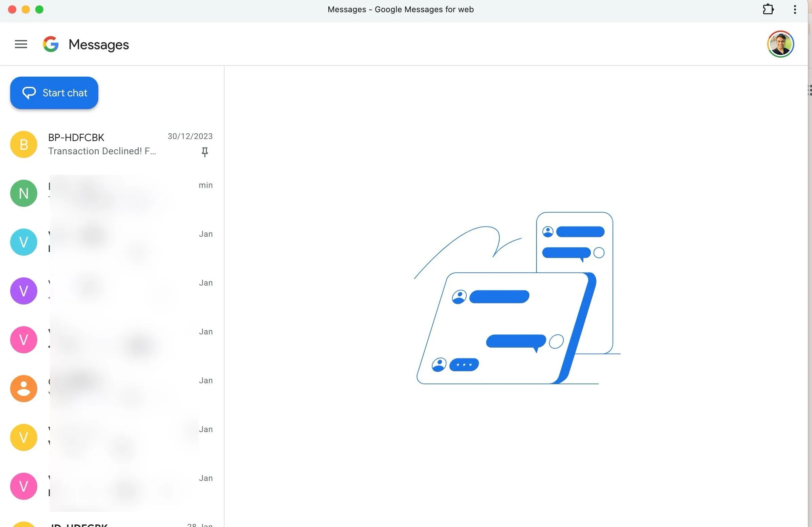Screen dimensions: 812x527
Task: Click the window title Messages - Google Messages
Action: coord(401,9)
